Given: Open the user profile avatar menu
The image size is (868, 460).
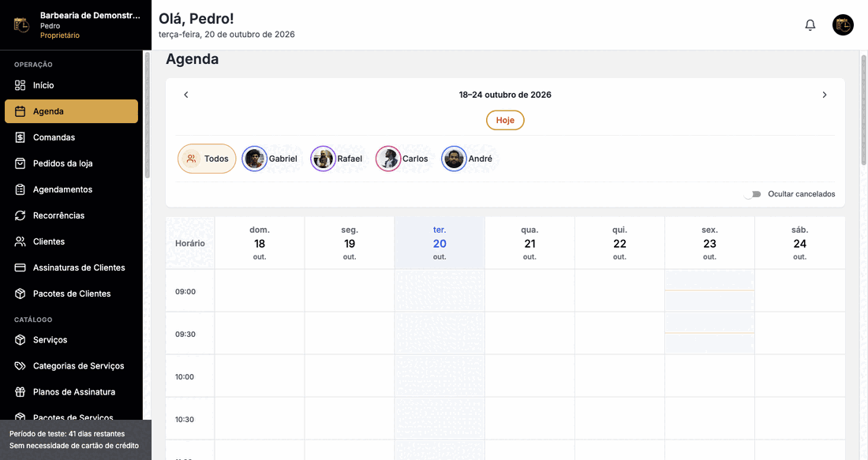Looking at the screenshot, I should click(843, 25).
